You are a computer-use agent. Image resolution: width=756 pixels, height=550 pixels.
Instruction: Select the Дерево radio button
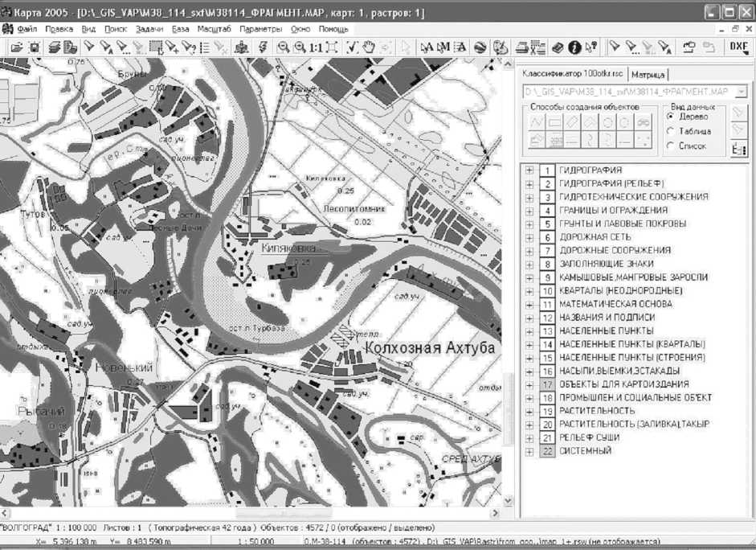point(670,117)
